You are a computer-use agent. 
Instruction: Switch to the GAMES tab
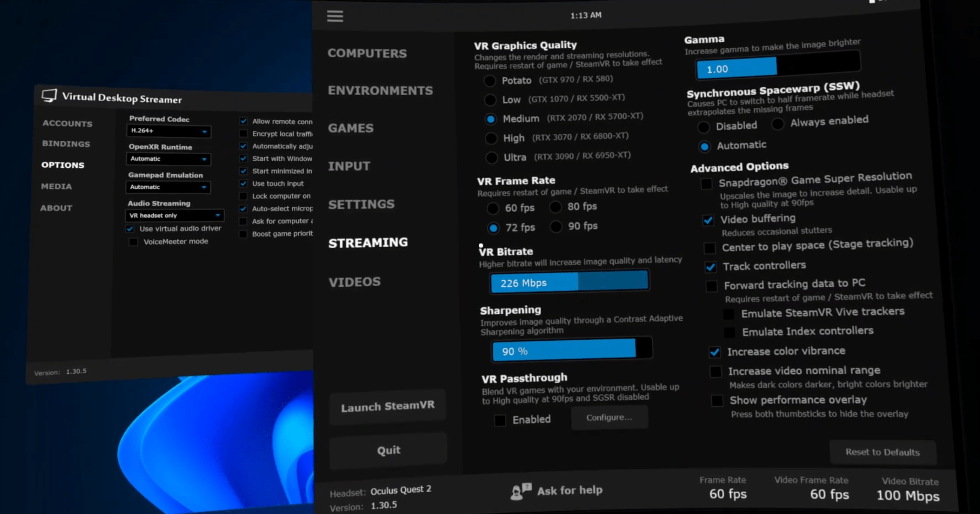point(351,128)
